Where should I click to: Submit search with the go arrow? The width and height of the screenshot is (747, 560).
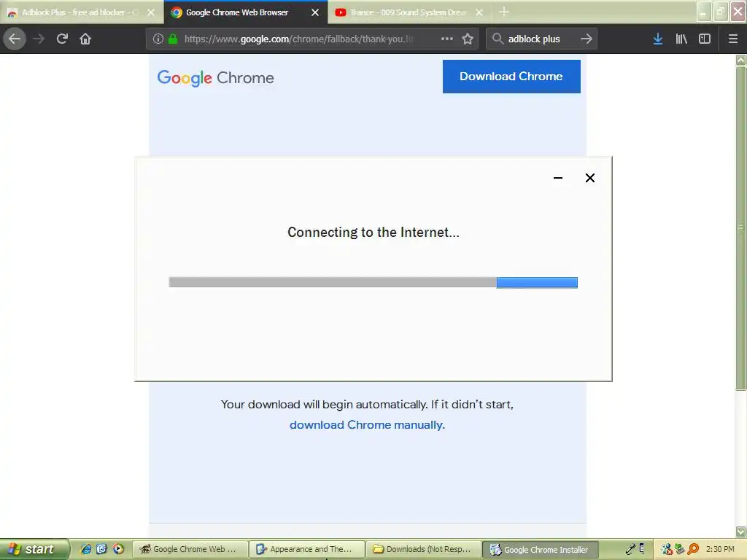coord(587,39)
